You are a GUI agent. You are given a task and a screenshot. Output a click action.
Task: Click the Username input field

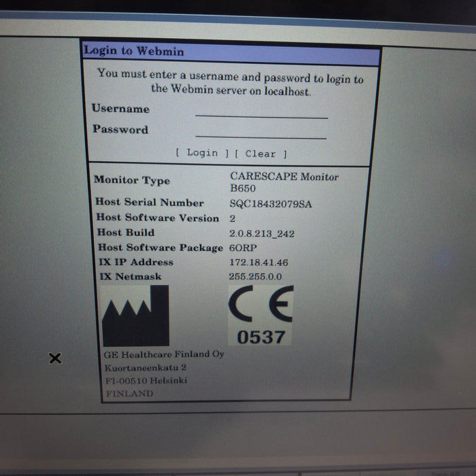tap(261, 112)
